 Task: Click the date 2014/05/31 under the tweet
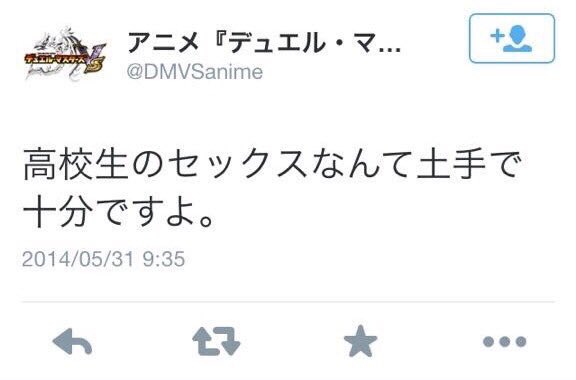point(78,259)
